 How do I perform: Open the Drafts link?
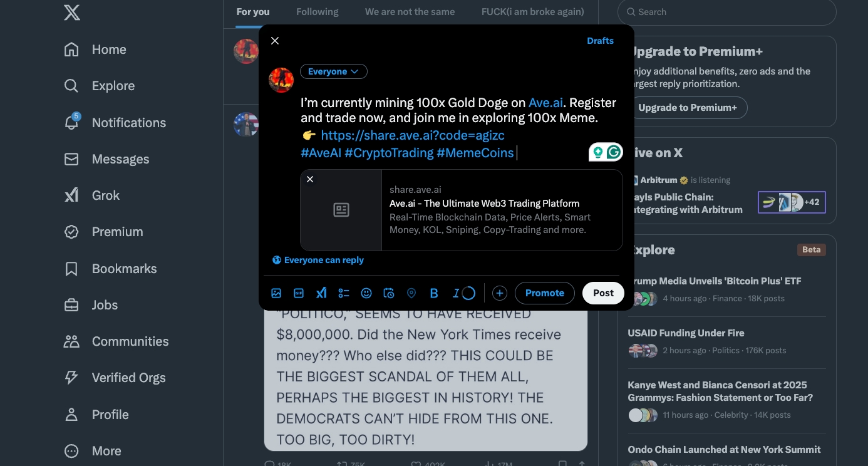click(600, 41)
